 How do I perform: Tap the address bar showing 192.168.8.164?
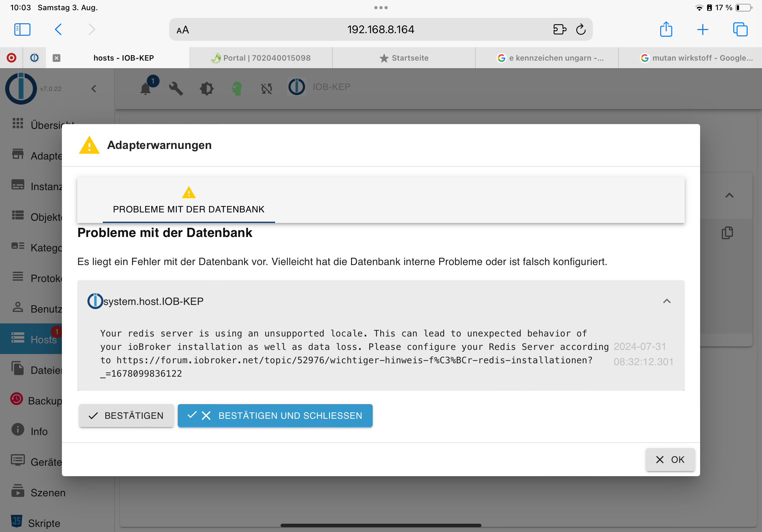[380, 30]
